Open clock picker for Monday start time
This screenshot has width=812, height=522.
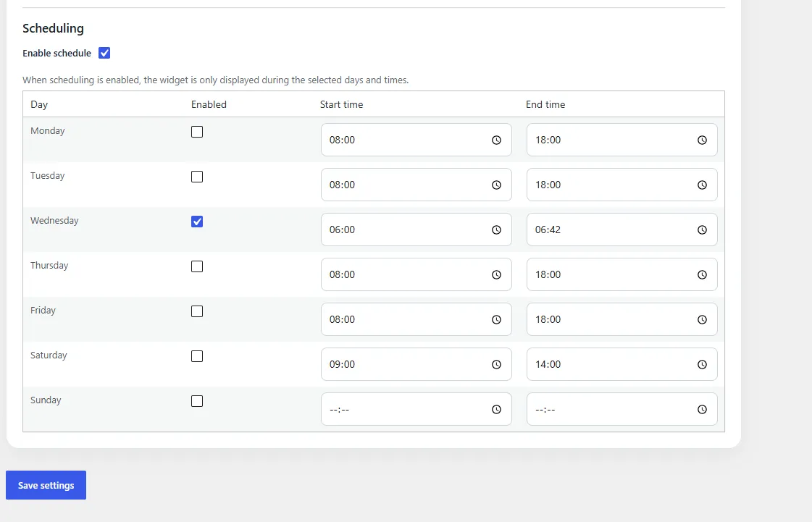pos(496,140)
